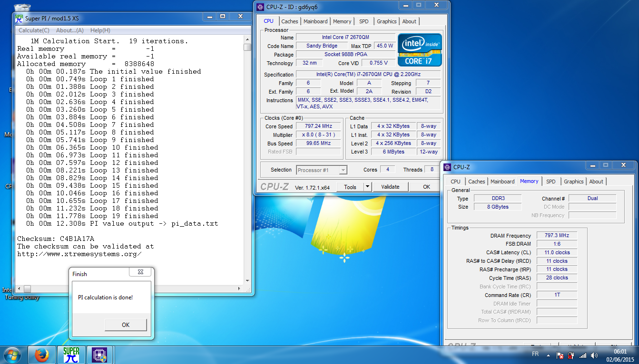This screenshot has width=639, height=364.
Task: Open Help(H) menu in Super PI
Action: pos(100,30)
